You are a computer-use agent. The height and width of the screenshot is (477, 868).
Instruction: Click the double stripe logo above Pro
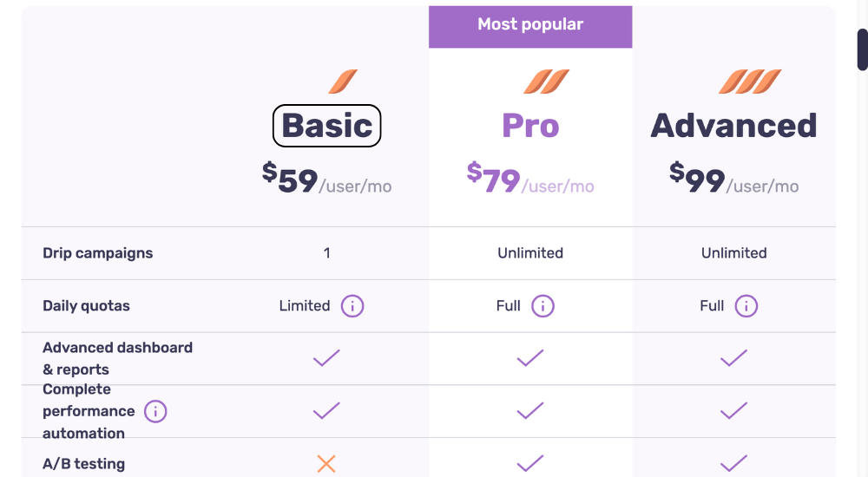pos(546,82)
